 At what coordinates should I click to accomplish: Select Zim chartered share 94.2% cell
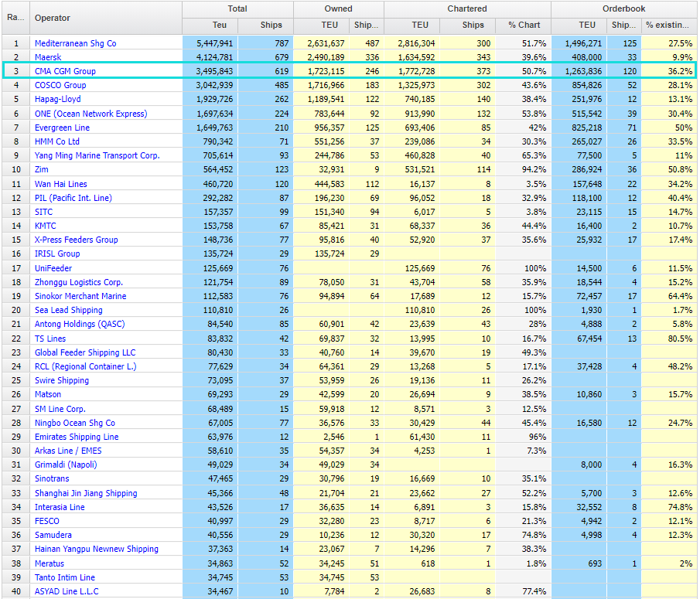click(523, 169)
